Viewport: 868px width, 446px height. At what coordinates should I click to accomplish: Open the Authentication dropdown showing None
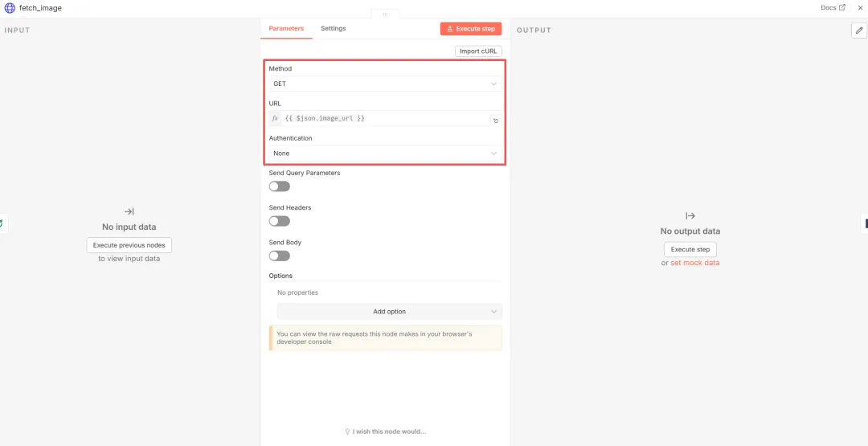[x=385, y=153]
